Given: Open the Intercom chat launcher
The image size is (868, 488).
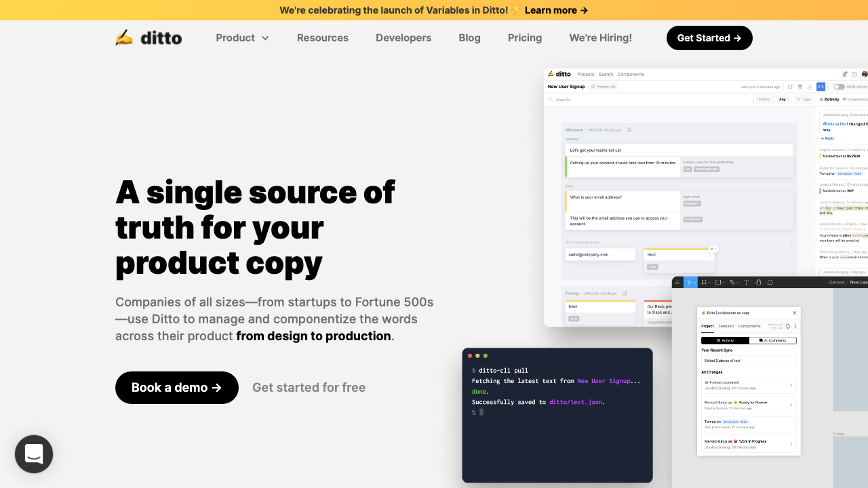Looking at the screenshot, I should 34,454.
